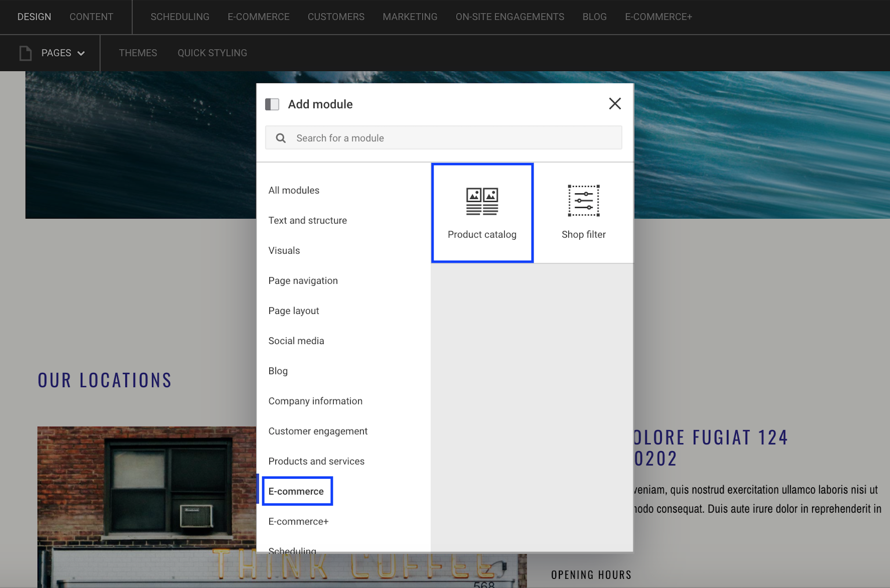Open the Customers menu
Viewport: 890px width, 588px height.
336,17
